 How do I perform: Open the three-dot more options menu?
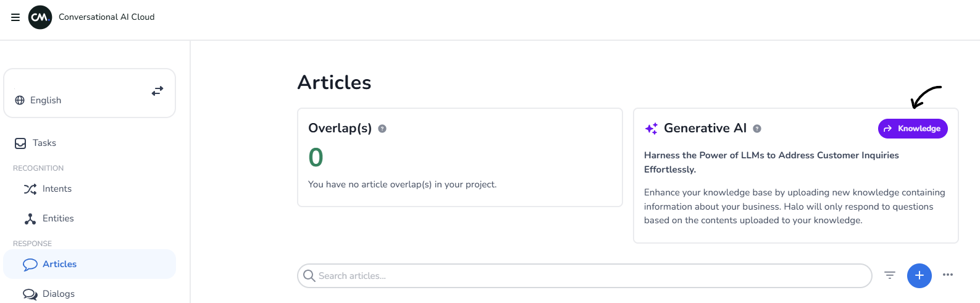(948, 275)
